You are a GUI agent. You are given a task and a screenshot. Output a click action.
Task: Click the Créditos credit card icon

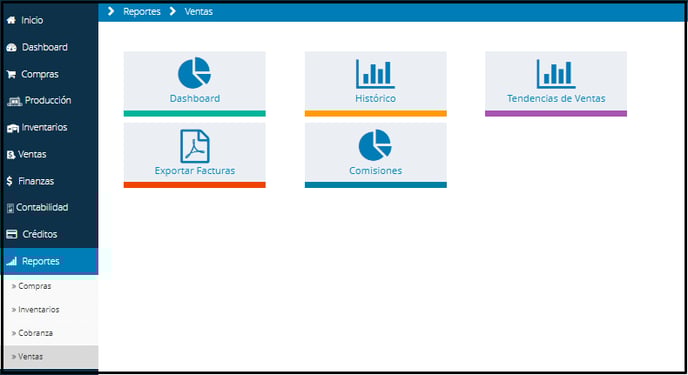[12, 234]
